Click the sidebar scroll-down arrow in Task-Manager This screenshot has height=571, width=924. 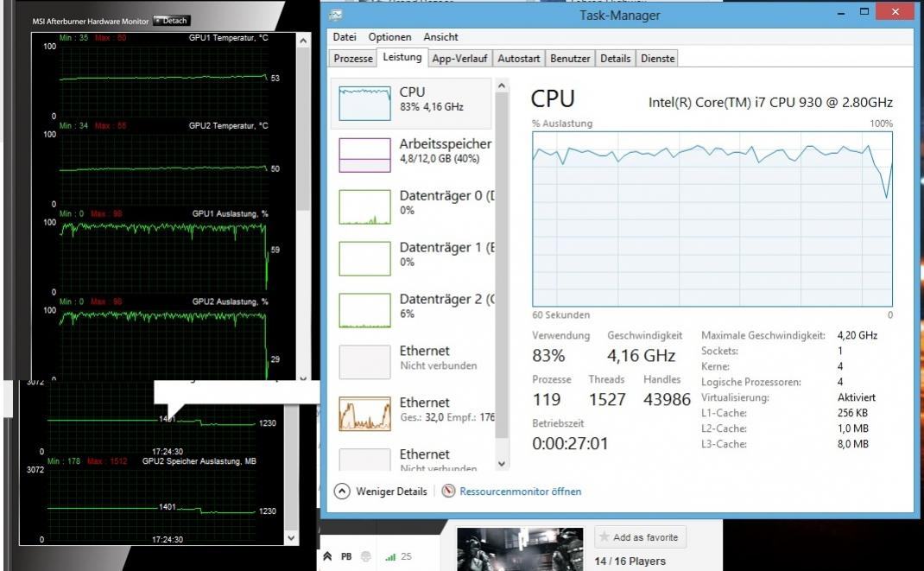(502, 464)
